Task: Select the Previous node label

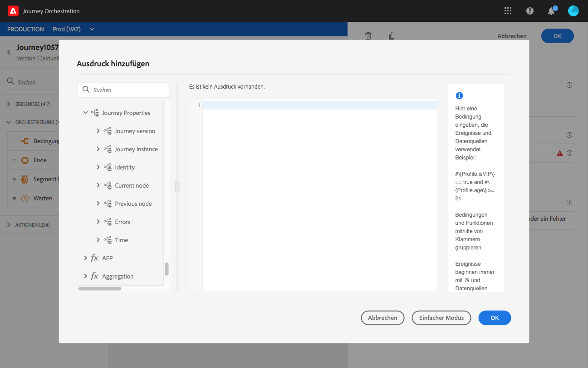Action: click(x=133, y=204)
